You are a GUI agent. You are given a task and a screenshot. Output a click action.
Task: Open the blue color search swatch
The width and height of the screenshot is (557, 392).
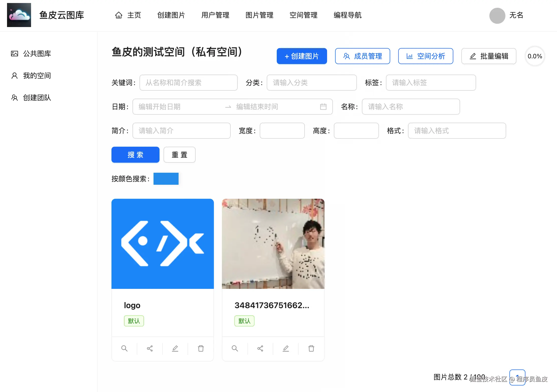(166, 179)
